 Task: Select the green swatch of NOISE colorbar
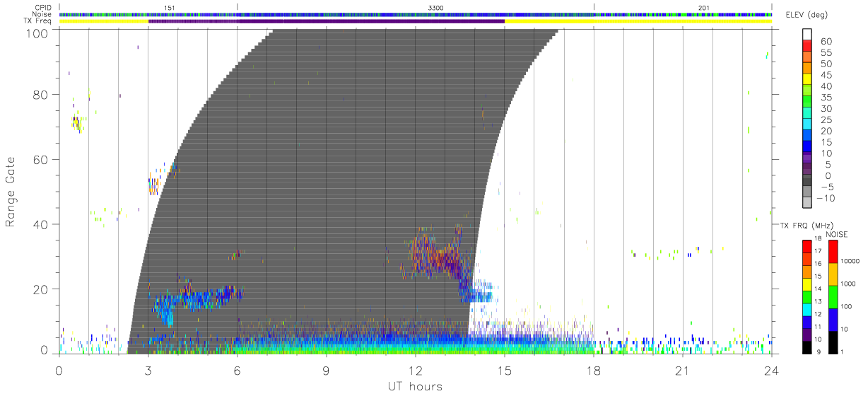point(833,297)
